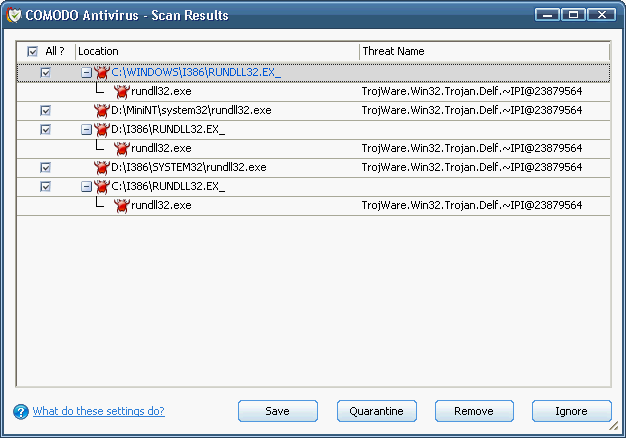626x438 pixels.
Task: Click the Save button
Action: [x=278, y=411]
